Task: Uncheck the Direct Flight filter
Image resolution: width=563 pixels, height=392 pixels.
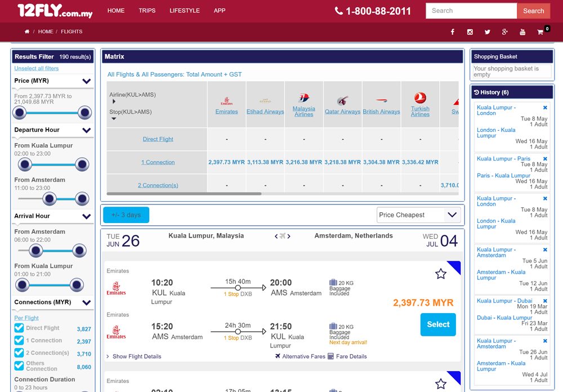Action: click(x=19, y=328)
